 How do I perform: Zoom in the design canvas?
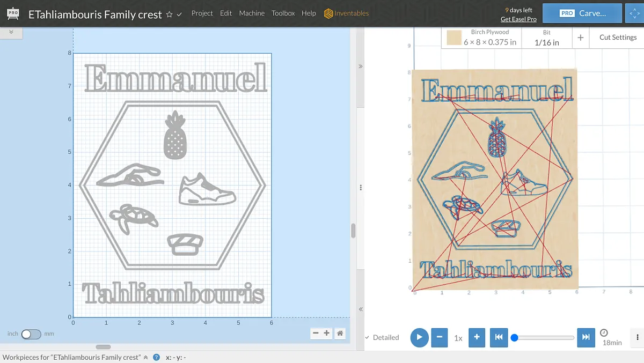point(326,334)
